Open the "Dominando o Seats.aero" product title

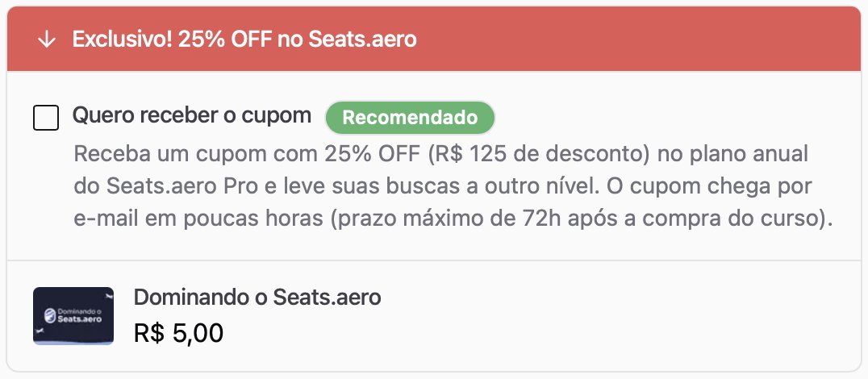tap(257, 297)
